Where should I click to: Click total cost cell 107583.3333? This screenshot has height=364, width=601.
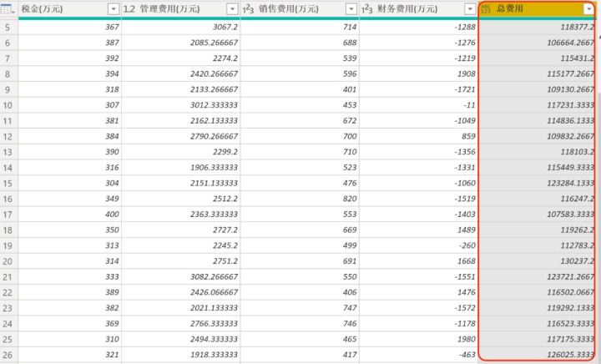[x=537, y=215]
